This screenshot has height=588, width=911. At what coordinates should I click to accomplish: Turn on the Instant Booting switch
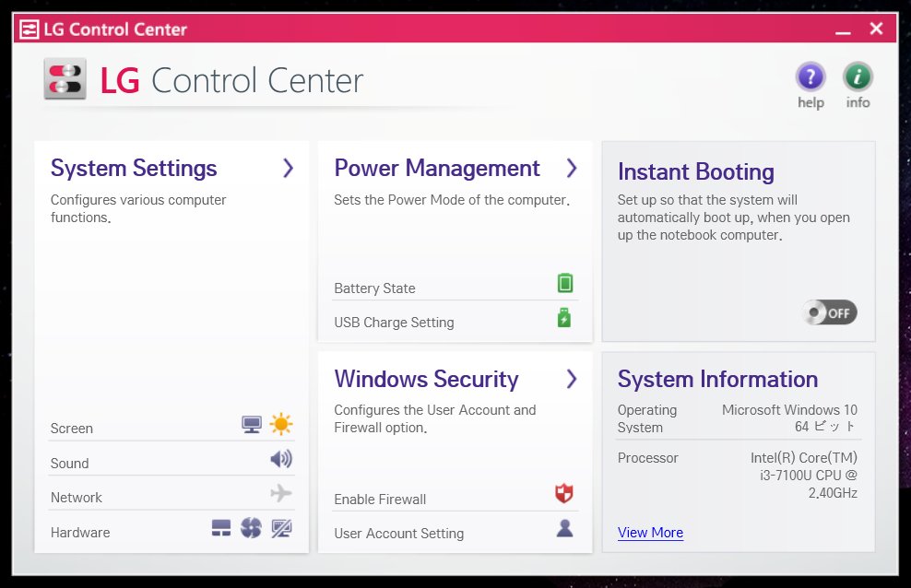tap(830, 312)
